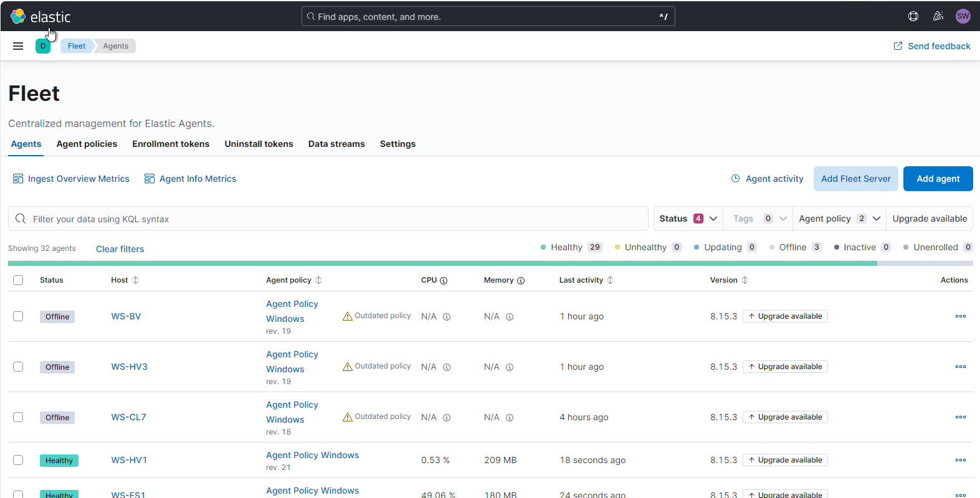The width and height of the screenshot is (980, 498).
Task: Click the Agent policy column sort icon
Action: point(319,280)
